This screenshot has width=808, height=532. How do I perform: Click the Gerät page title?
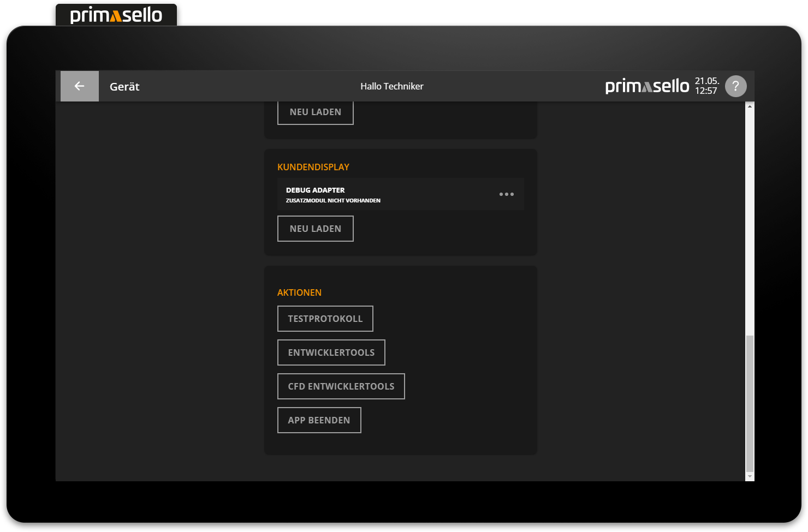[x=124, y=87]
